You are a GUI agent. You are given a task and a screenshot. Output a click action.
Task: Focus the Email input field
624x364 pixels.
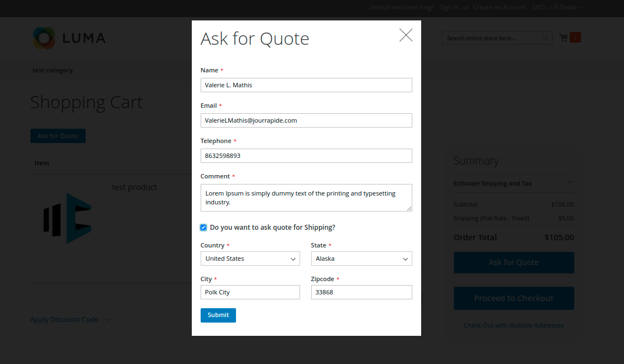(x=306, y=120)
